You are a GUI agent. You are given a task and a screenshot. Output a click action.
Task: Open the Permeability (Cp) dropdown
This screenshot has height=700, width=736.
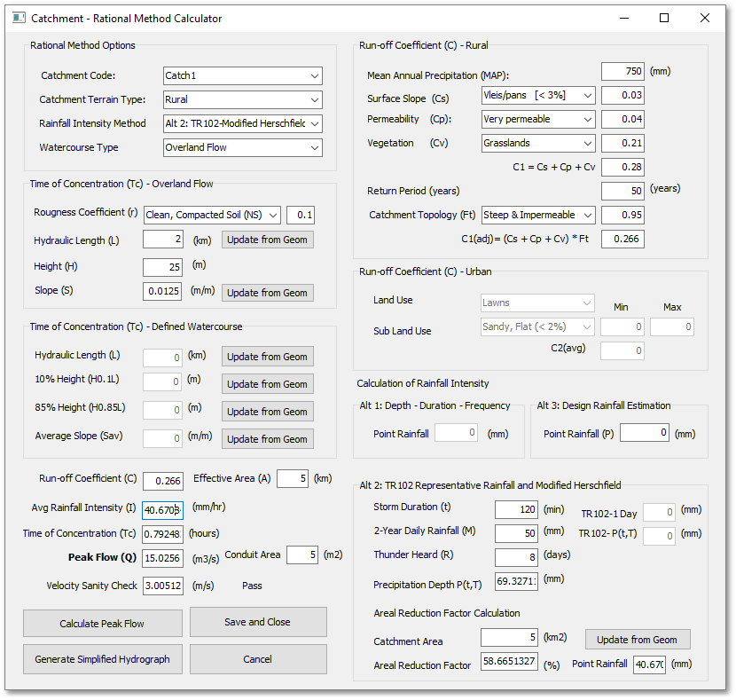(x=538, y=119)
